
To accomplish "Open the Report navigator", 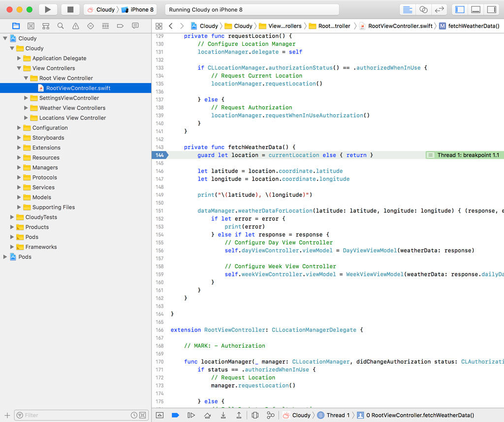I will (x=135, y=25).
